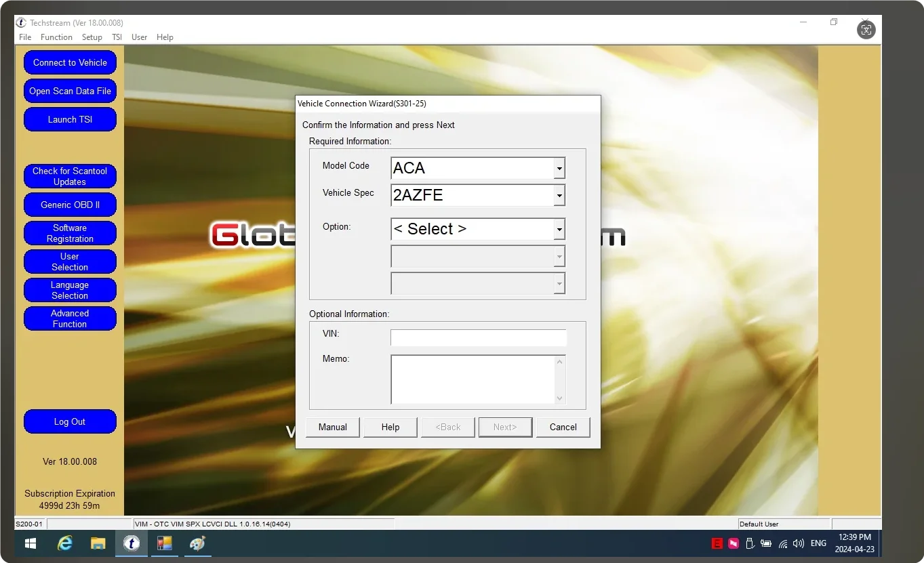The height and width of the screenshot is (563, 924).
Task: Open the Windows Start menu
Action: coord(31,543)
